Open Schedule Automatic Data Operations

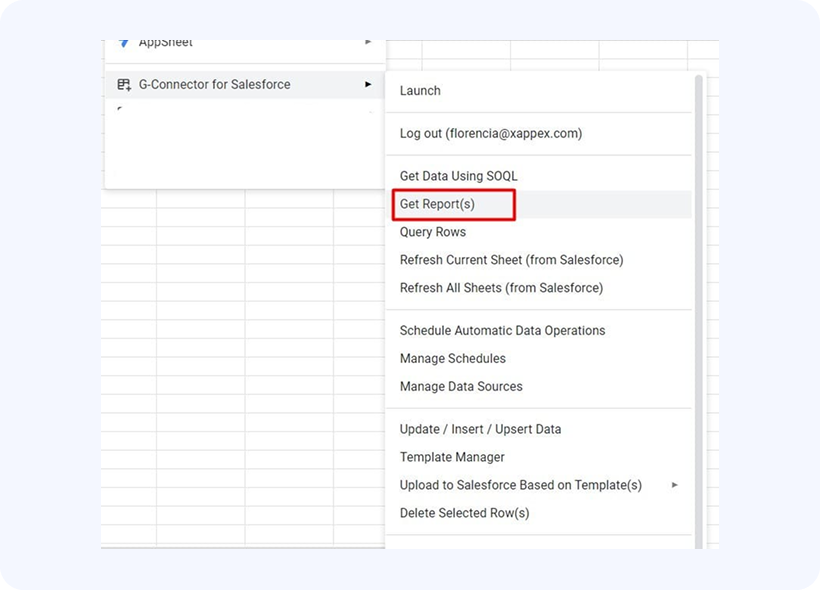pyautogui.click(x=502, y=331)
